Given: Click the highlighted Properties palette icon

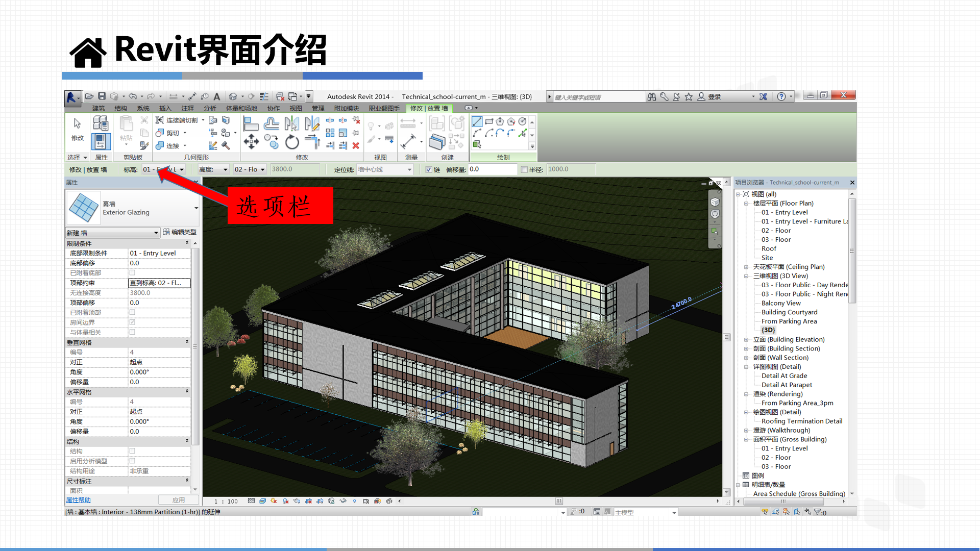Looking at the screenshot, I should 101,141.
